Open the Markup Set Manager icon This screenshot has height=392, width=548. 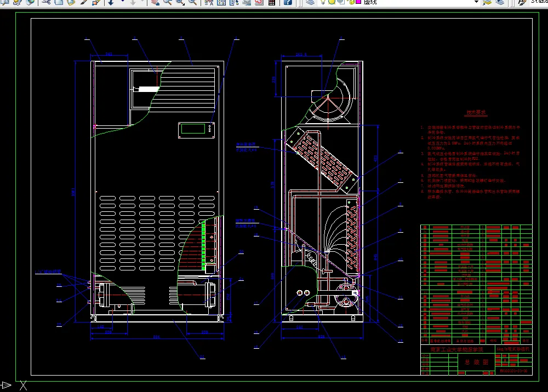pos(259,2)
